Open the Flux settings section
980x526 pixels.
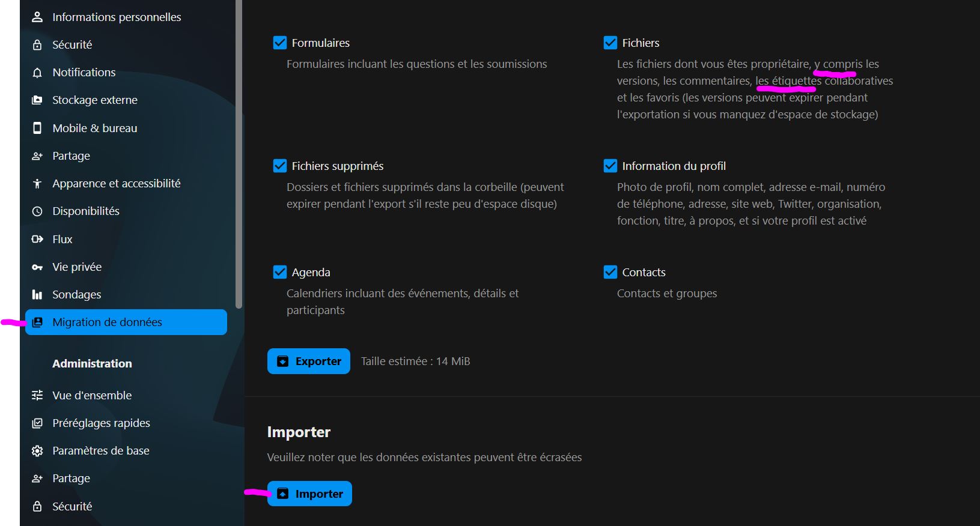(62, 239)
